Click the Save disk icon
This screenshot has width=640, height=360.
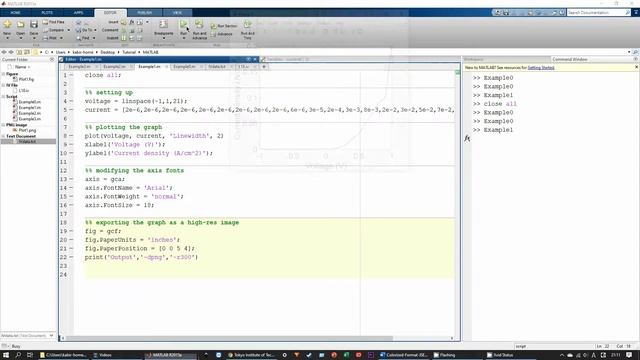[x=34, y=24]
